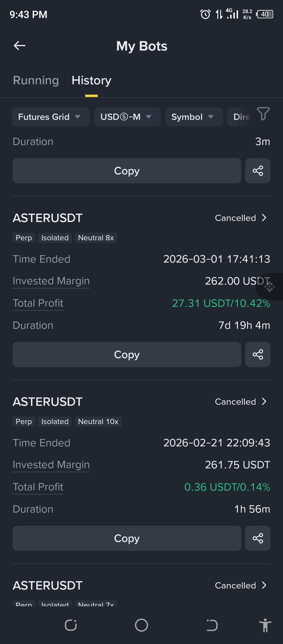
Task: Tap the floating Binance logo widget
Action: 270,287
